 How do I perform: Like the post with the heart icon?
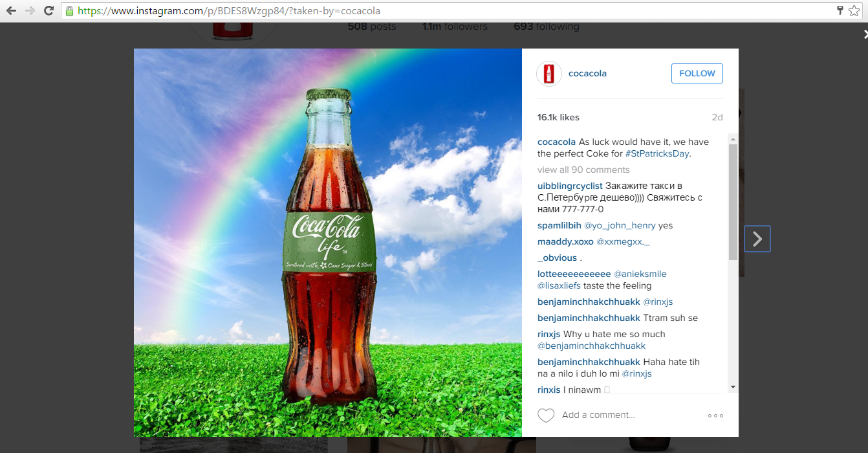(546, 415)
